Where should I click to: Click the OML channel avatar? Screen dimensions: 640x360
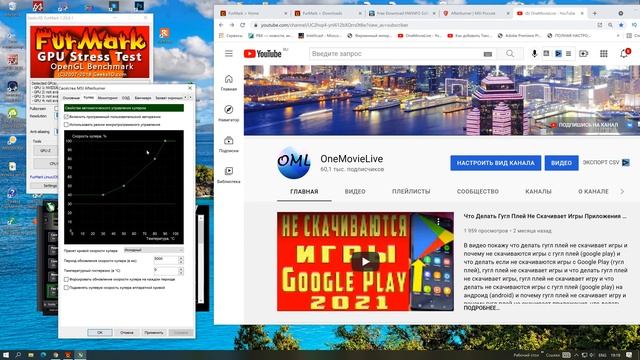point(293,163)
